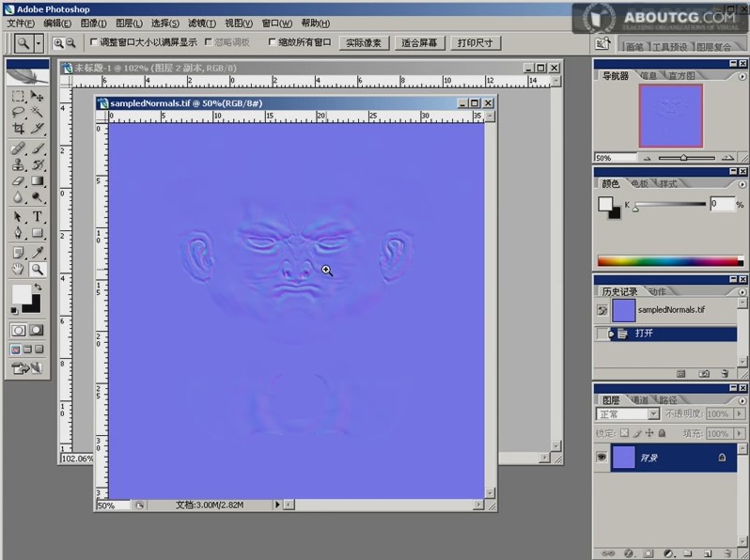Open the blend mode 正常 dropdown
This screenshot has width=750, height=560.
point(653,413)
